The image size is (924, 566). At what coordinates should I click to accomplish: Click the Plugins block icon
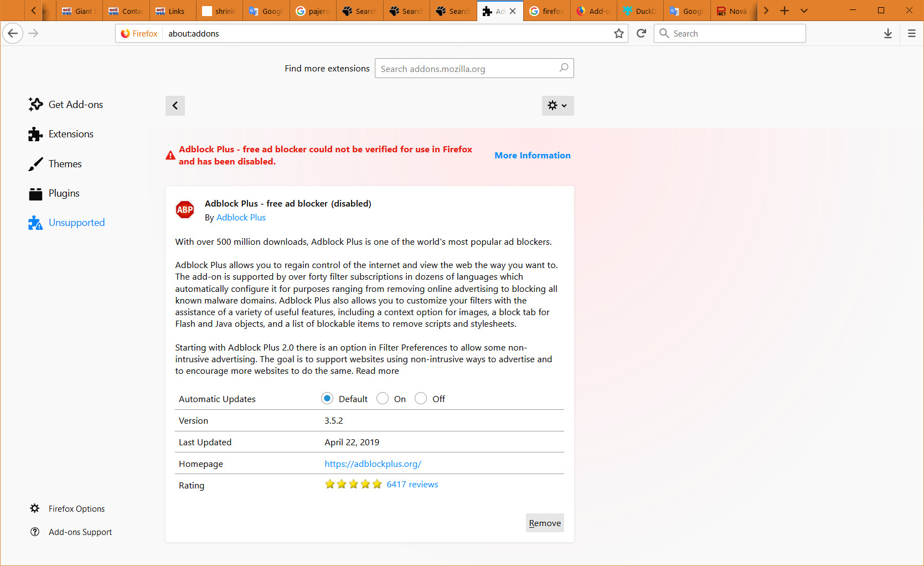click(x=35, y=193)
